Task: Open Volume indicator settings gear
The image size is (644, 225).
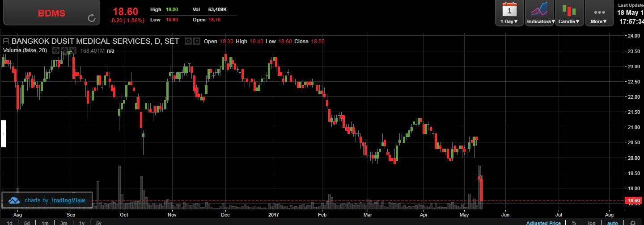Action: (64, 50)
